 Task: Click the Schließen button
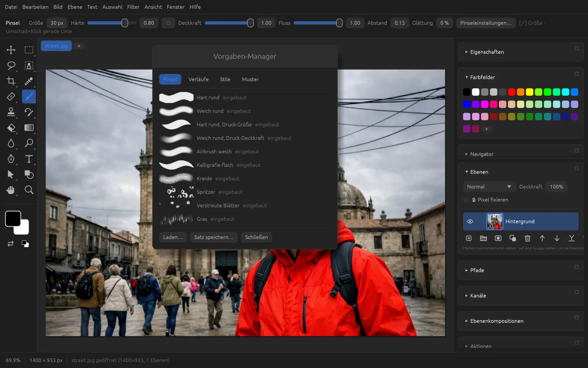(257, 237)
